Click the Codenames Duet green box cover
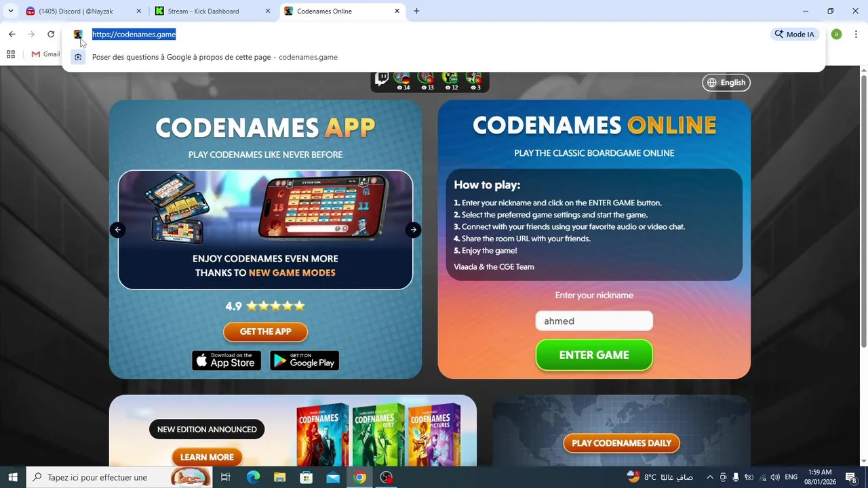The width and height of the screenshot is (868, 488). (378, 434)
